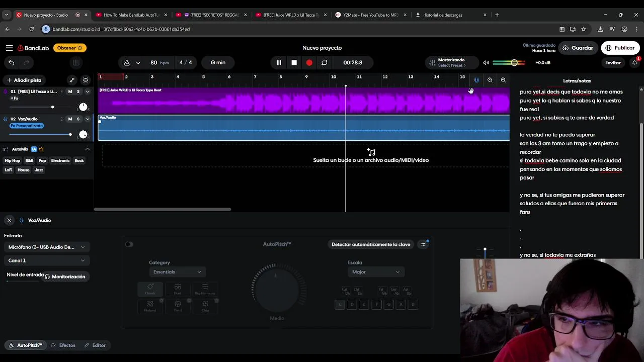This screenshot has height=362, width=644.
Task: Open metronome options dropdown arrow
Action: click(x=137, y=63)
